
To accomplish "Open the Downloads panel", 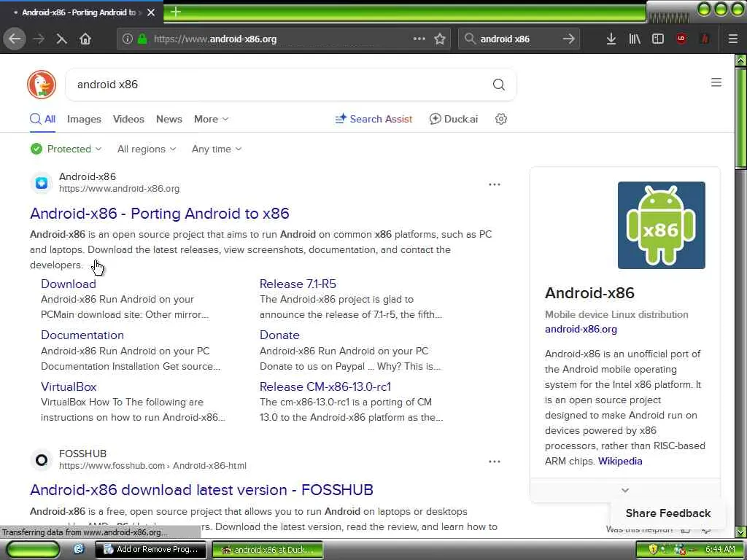I will (611, 39).
